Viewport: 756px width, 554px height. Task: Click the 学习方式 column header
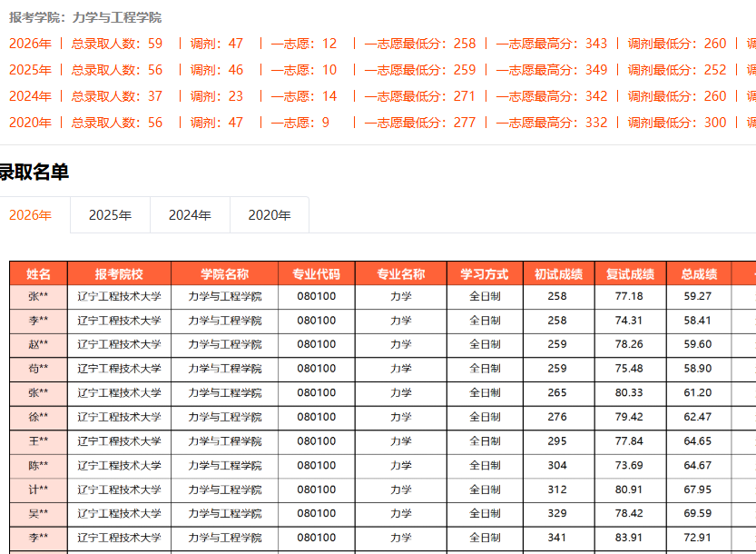[x=485, y=273]
